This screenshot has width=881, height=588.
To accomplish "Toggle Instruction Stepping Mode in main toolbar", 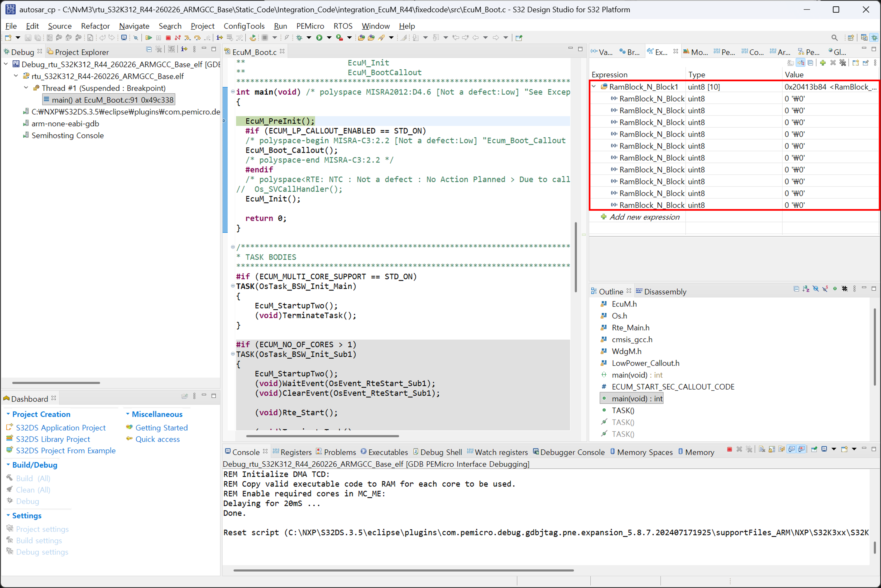I will point(220,38).
